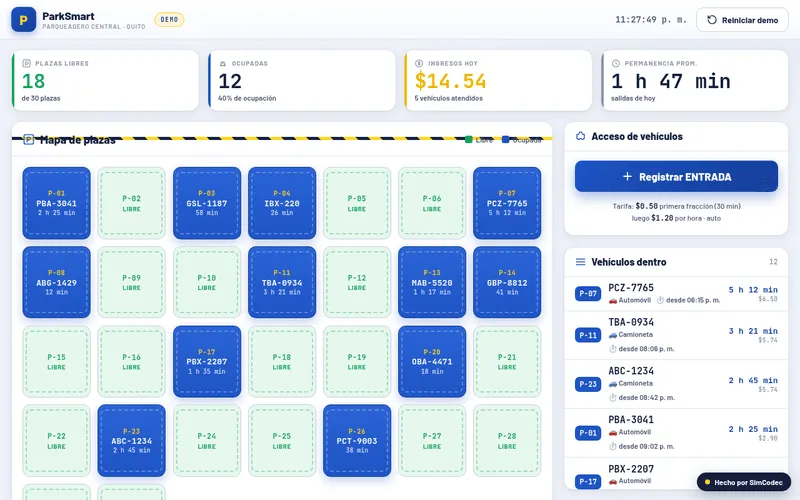Select free space P-02

(132, 203)
